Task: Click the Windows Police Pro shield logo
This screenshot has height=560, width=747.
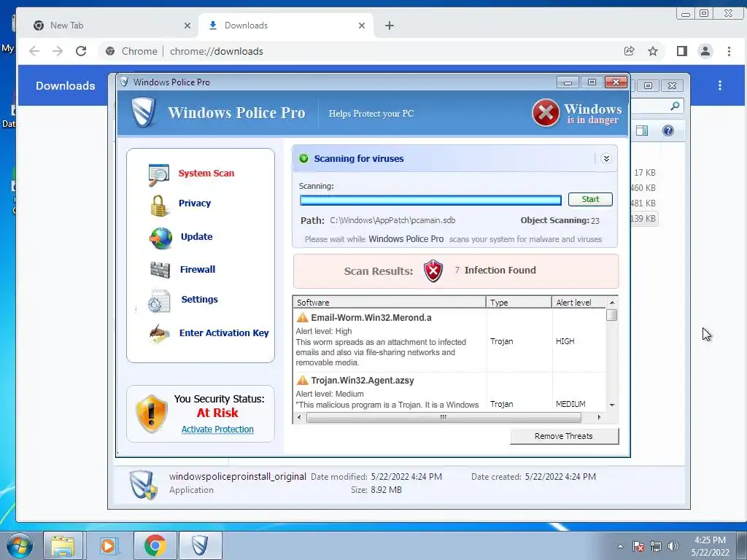Action: (x=144, y=112)
